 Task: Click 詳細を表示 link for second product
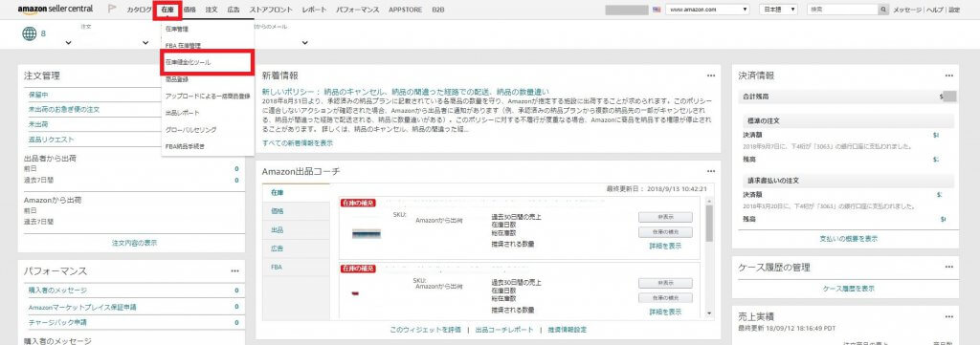[x=665, y=312]
